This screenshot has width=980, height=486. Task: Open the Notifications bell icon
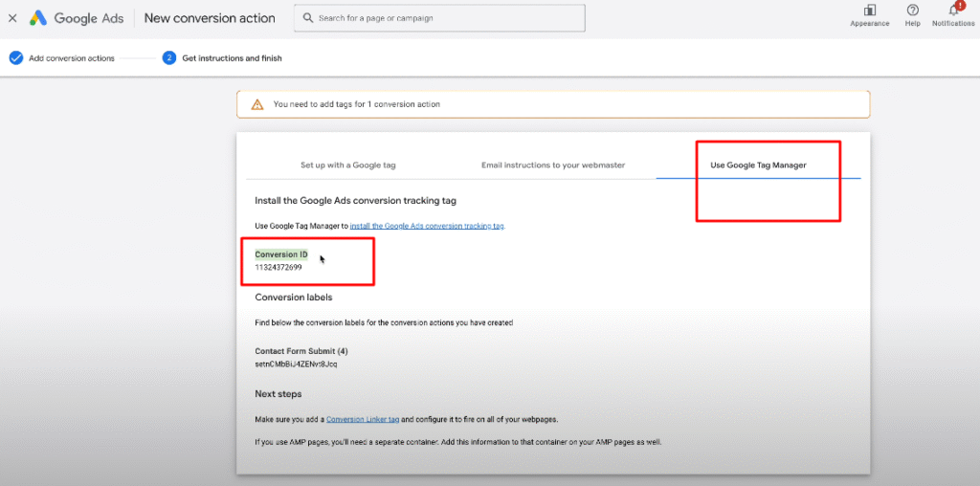pyautogui.click(x=954, y=10)
